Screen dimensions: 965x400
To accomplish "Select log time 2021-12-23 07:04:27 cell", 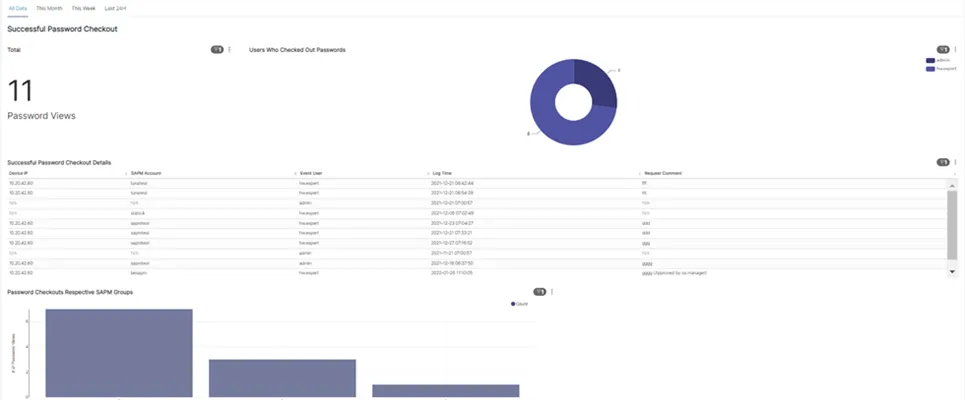I will click(452, 223).
